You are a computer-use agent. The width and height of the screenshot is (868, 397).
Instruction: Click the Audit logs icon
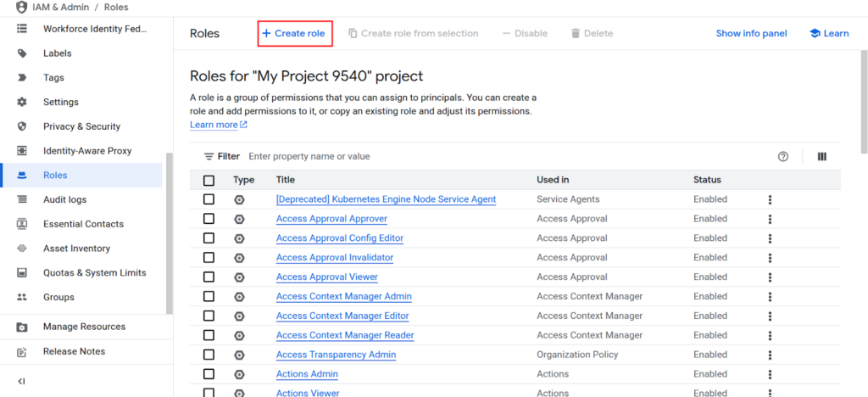click(21, 199)
